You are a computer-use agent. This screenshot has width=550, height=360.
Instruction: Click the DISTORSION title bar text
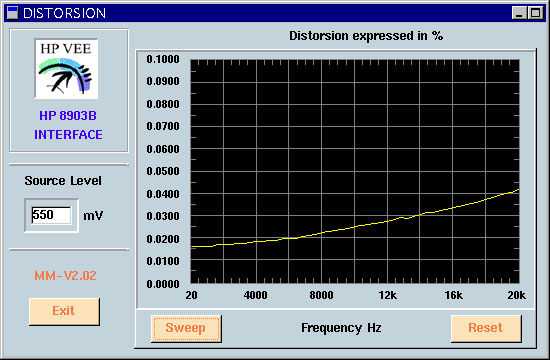click(x=65, y=13)
